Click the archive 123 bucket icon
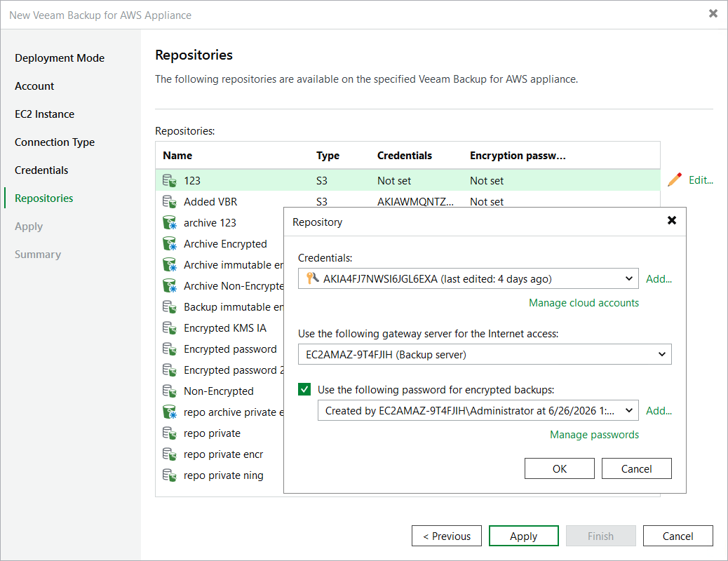This screenshot has width=728, height=561. (x=170, y=222)
